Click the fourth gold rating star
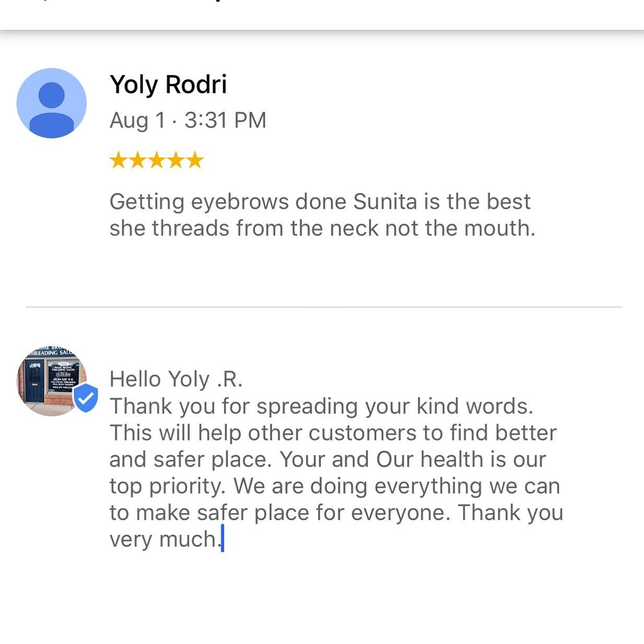Image resolution: width=644 pixels, height=644 pixels. (x=176, y=160)
